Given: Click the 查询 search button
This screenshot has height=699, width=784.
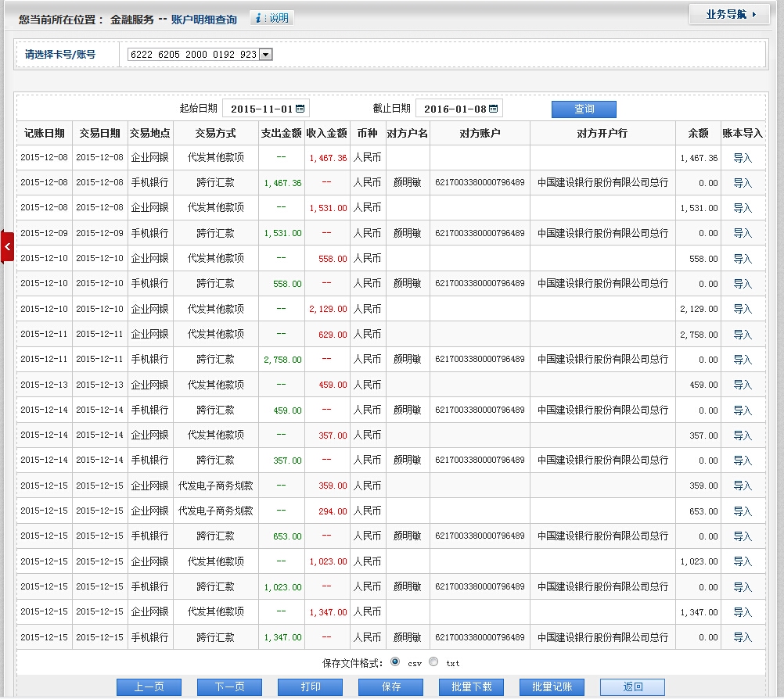Looking at the screenshot, I should tap(584, 109).
